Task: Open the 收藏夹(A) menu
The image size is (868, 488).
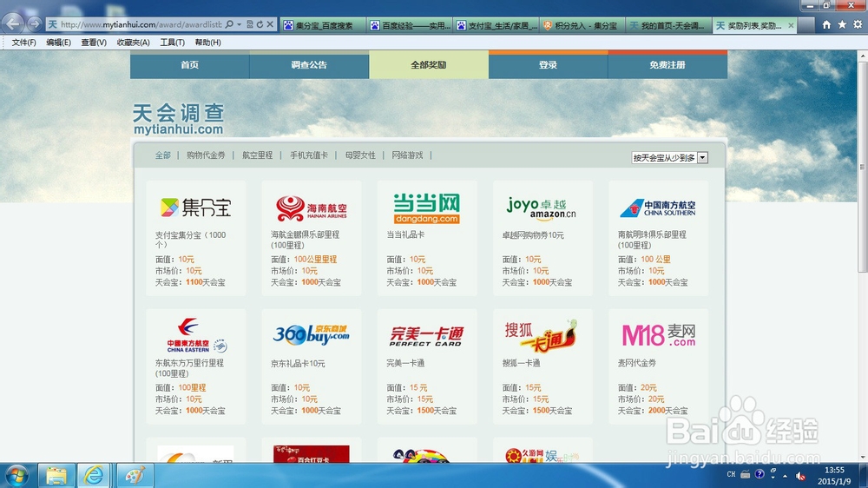Action: [x=133, y=42]
